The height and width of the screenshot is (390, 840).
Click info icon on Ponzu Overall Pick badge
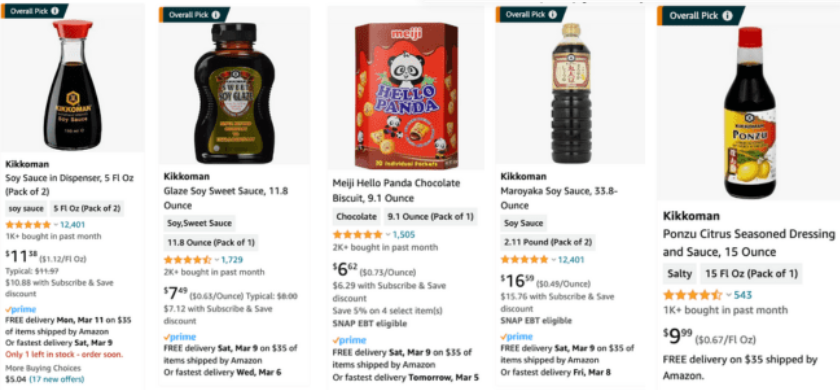[727, 16]
